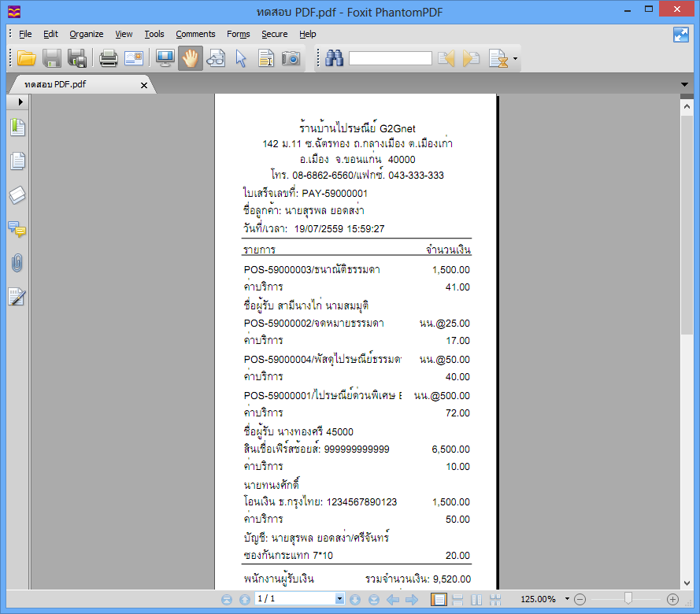The width and height of the screenshot is (700, 614).
Task: Select the Snapshot camera tool
Action: click(x=291, y=58)
